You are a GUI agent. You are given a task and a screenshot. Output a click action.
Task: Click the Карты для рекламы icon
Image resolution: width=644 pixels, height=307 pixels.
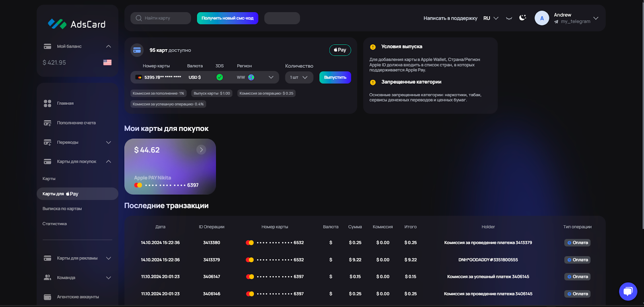pyautogui.click(x=47, y=258)
